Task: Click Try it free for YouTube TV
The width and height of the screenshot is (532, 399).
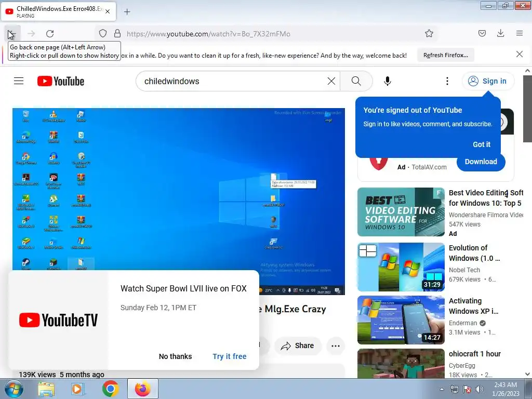Action: point(229,356)
